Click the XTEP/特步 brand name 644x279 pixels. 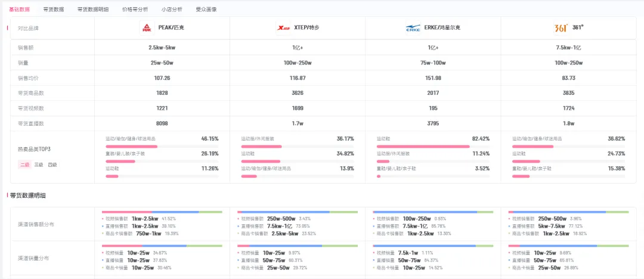[307, 28]
